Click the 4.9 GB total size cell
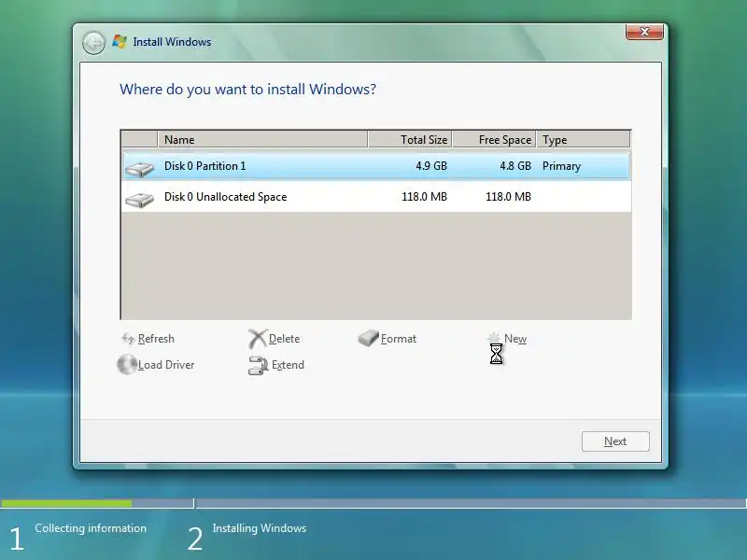747x560 pixels. pyautogui.click(x=431, y=166)
